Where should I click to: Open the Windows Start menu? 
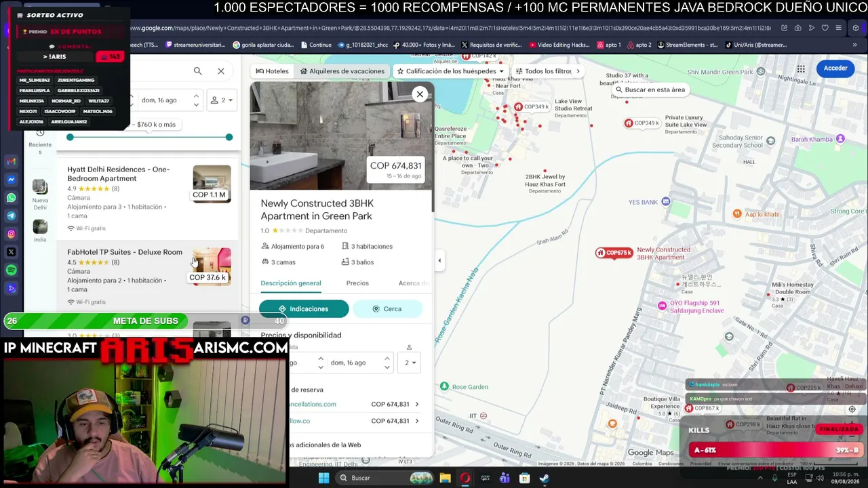323,478
